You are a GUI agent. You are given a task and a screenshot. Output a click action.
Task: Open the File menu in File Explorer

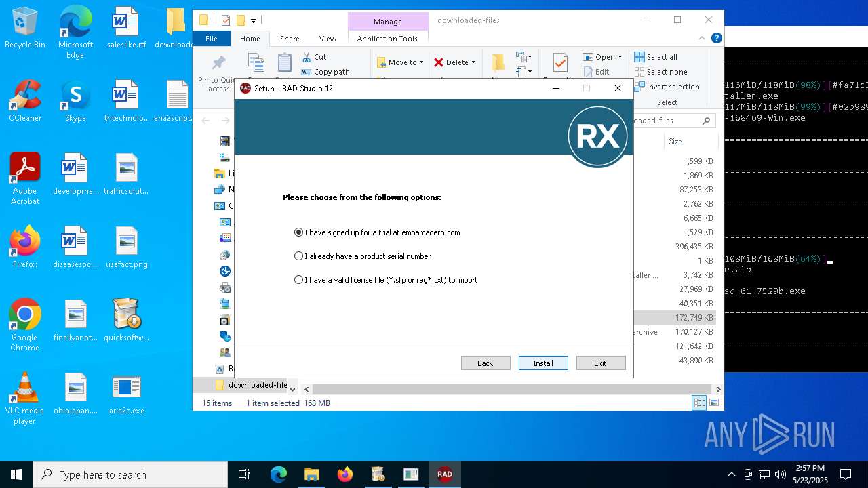point(212,39)
